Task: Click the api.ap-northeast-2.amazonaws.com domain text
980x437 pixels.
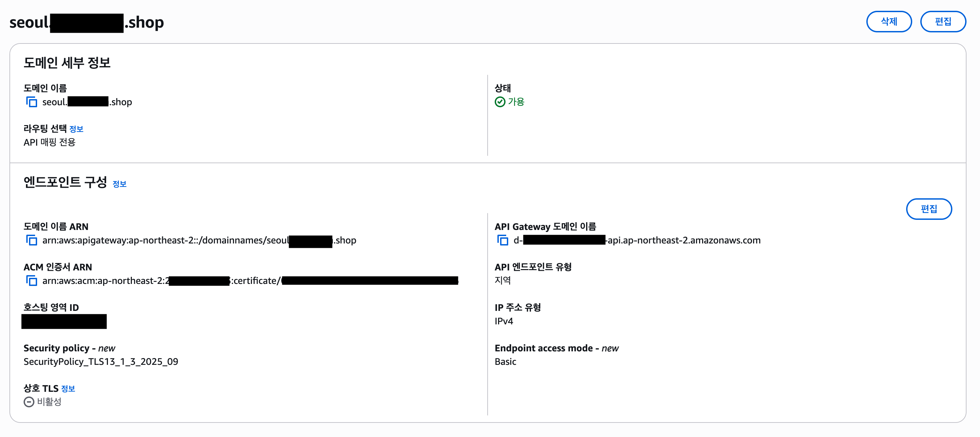Action: pyautogui.click(x=684, y=240)
